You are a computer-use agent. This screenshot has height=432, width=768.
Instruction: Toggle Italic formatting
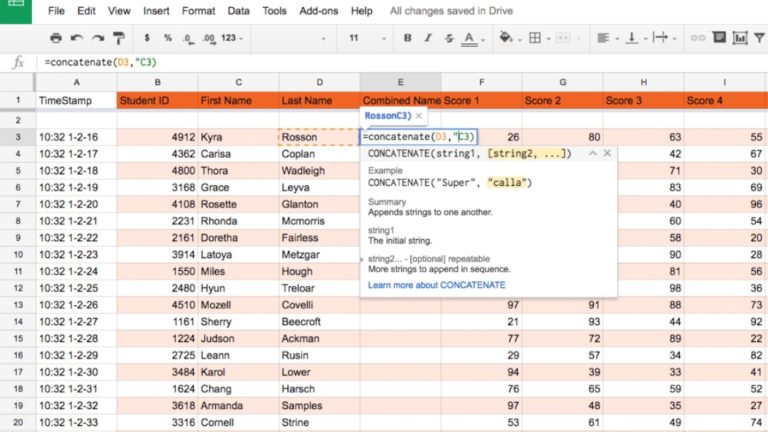pyautogui.click(x=427, y=38)
